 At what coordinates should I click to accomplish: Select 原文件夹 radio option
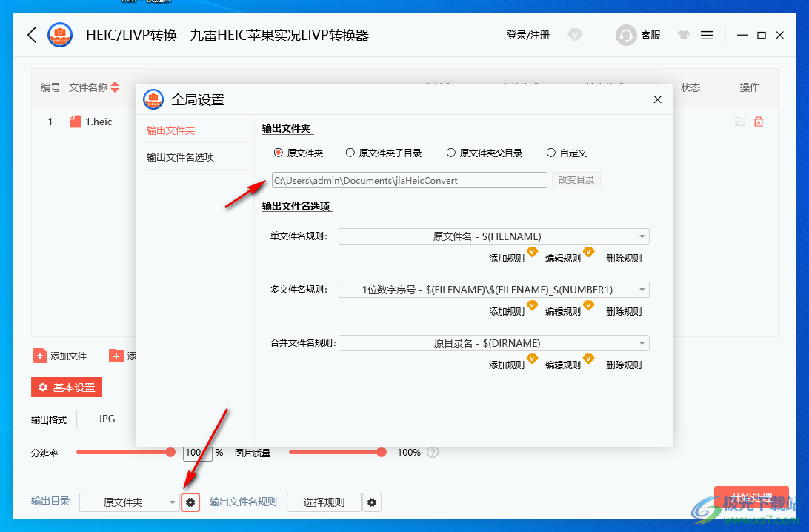[279, 153]
